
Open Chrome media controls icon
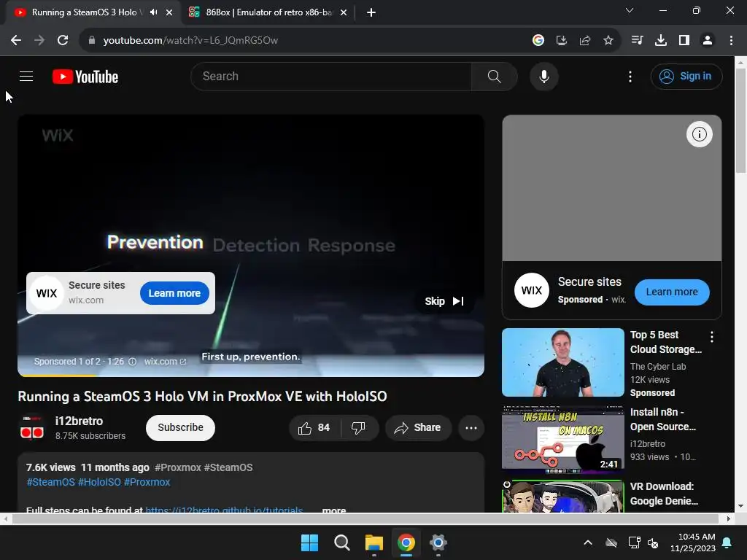click(x=637, y=41)
